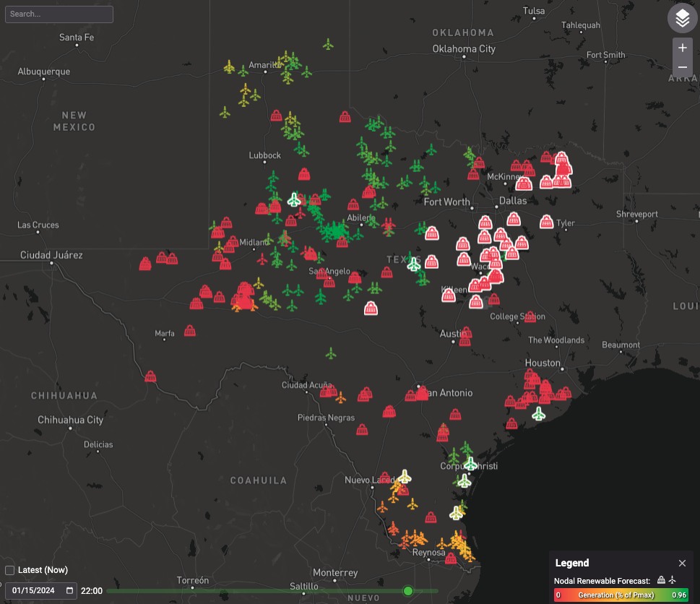The height and width of the screenshot is (604, 700).
Task: Select white-outlined wind turbine southeast of Lubbock
Action: (x=294, y=199)
